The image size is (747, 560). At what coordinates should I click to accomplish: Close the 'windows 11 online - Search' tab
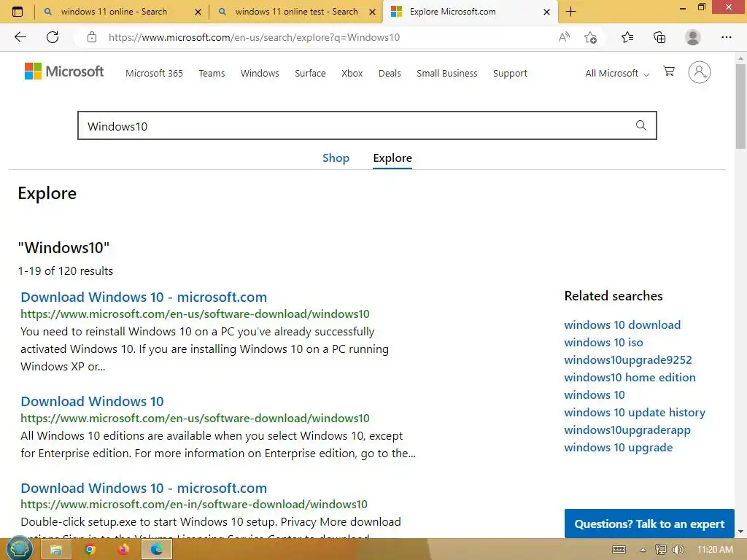coord(198,12)
